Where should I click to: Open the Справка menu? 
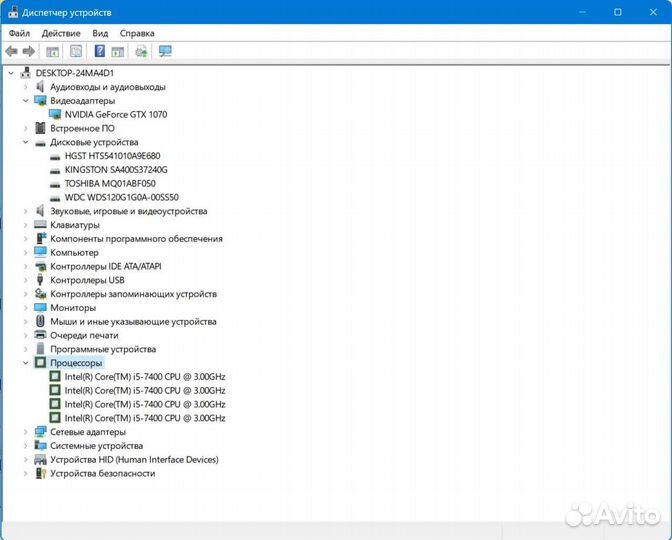(x=137, y=32)
